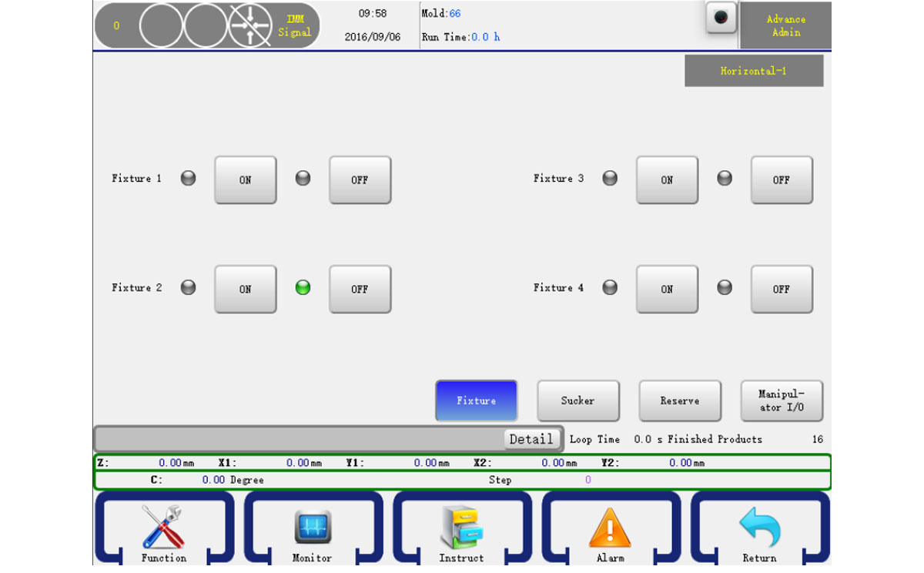Screen dimensions: 924x573
Task: Switch to the Reserve tab
Action: (x=680, y=400)
